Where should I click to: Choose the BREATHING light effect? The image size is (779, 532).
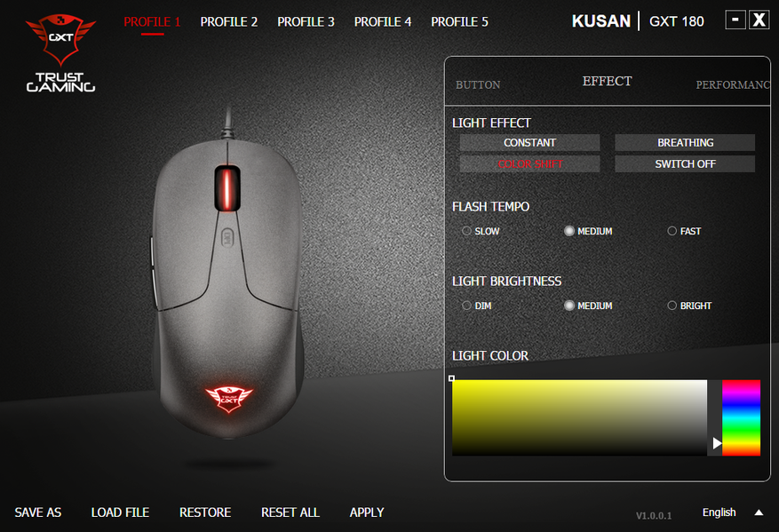pos(685,143)
